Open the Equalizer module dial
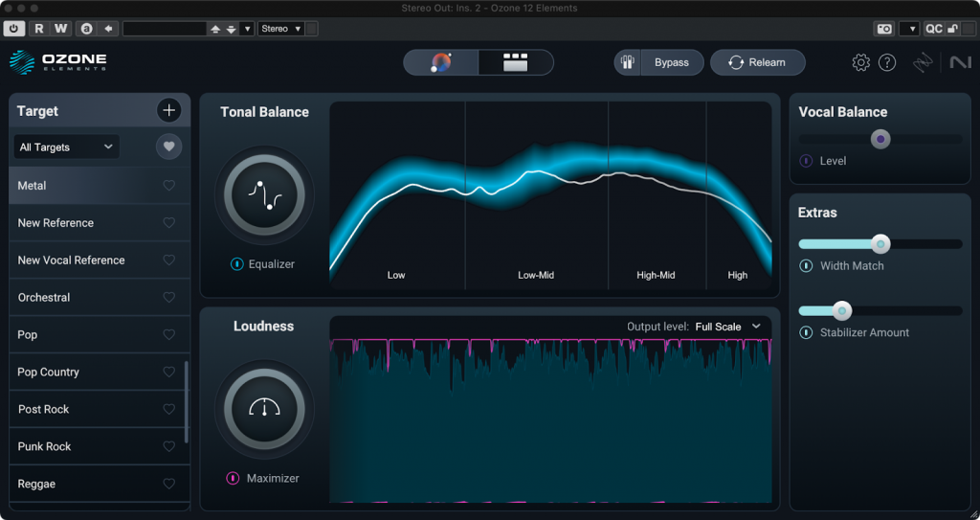This screenshot has width=980, height=520. (263, 196)
